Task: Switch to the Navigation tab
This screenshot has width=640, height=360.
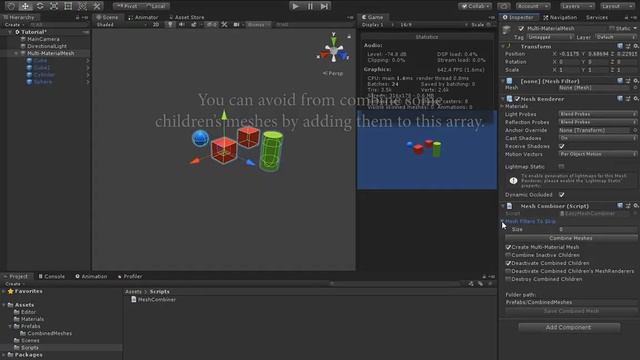Action: 560,17
